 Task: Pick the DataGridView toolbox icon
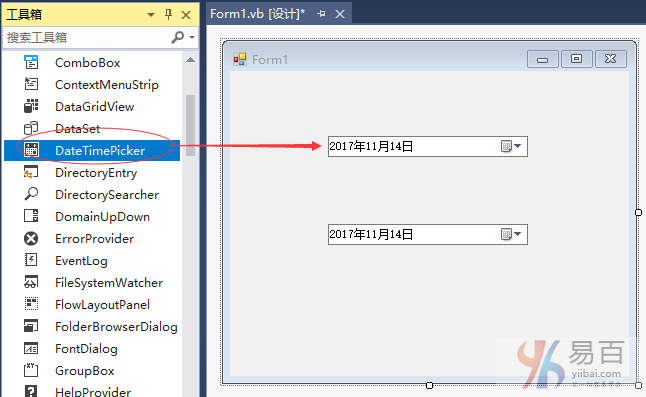[31, 106]
